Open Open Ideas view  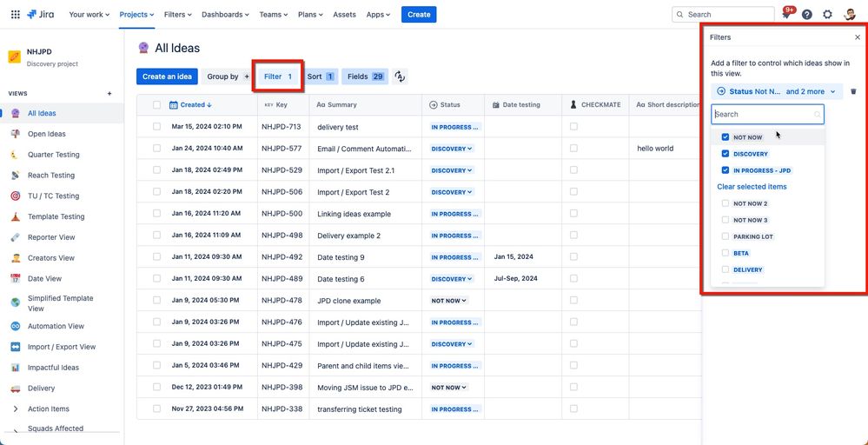click(x=47, y=134)
